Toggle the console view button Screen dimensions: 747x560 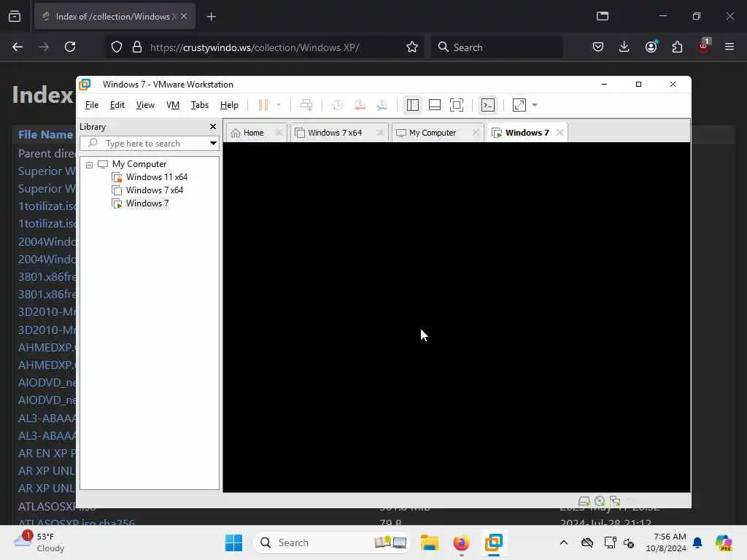(x=488, y=105)
